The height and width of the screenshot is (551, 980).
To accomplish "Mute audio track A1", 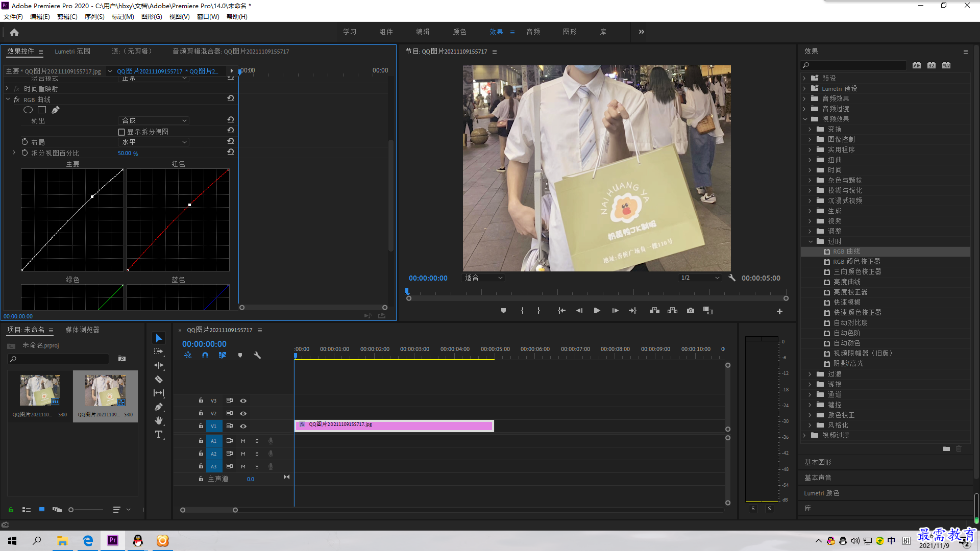I will pos(243,441).
